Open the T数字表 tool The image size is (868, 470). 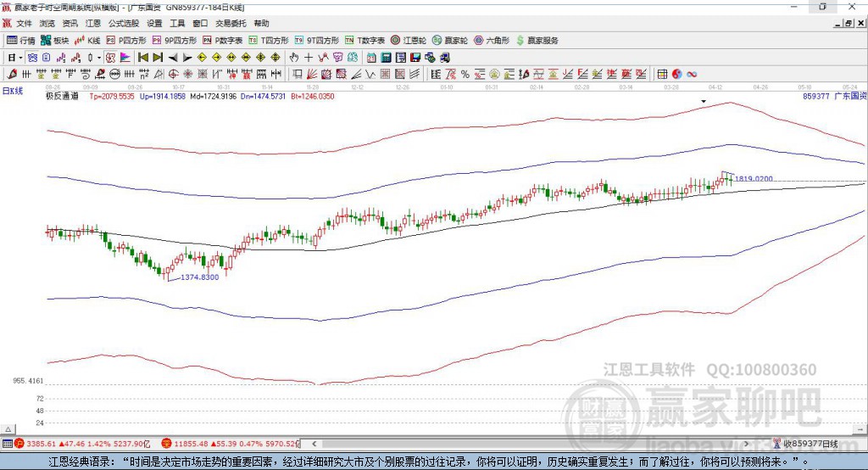tap(364, 41)
